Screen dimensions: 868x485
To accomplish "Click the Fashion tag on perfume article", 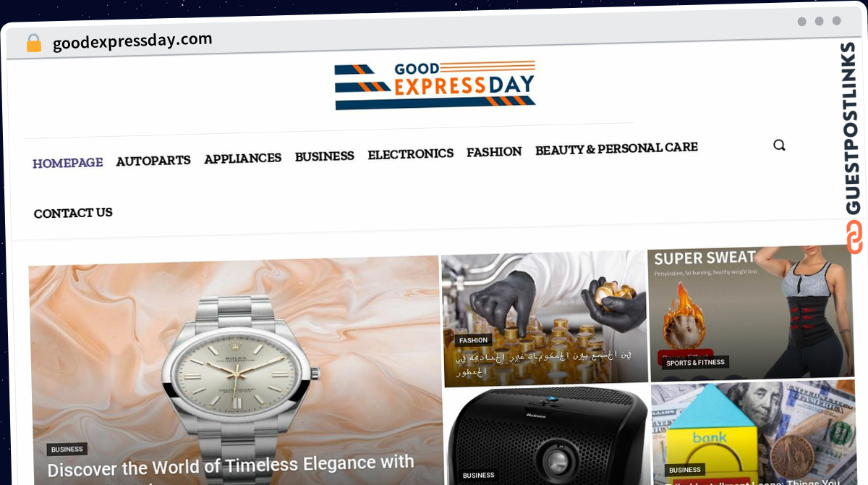I will (x=474, y=340).
